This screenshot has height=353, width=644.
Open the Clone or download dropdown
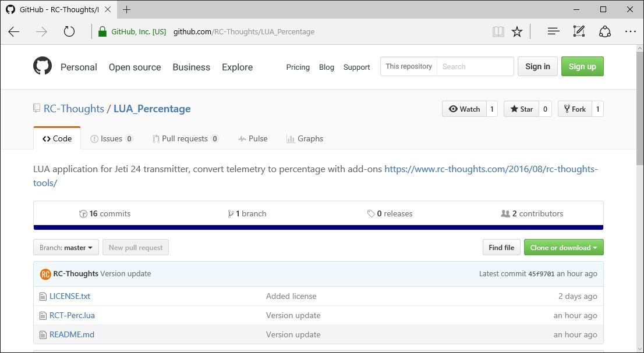click(x=564, y=248)
